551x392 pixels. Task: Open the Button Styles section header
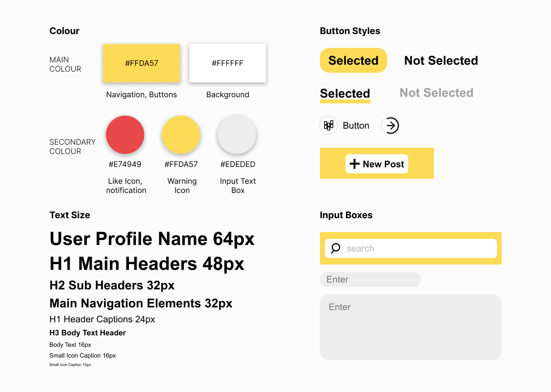pos(350,31)
